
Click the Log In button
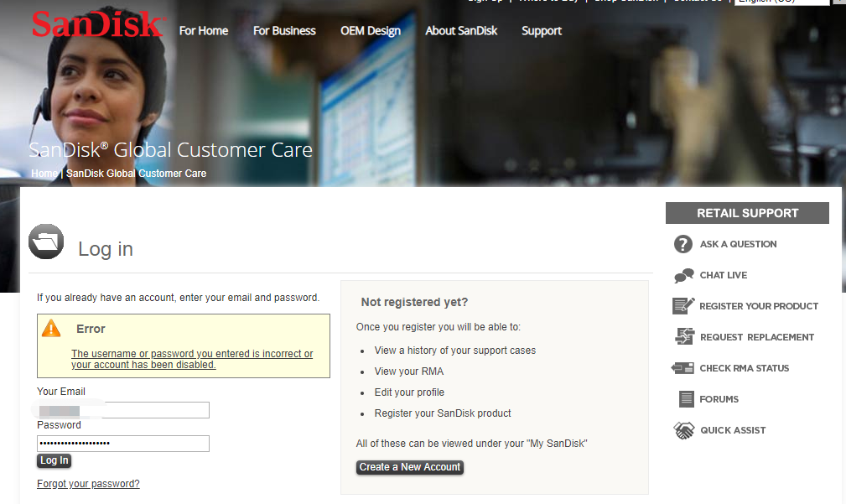54,460
